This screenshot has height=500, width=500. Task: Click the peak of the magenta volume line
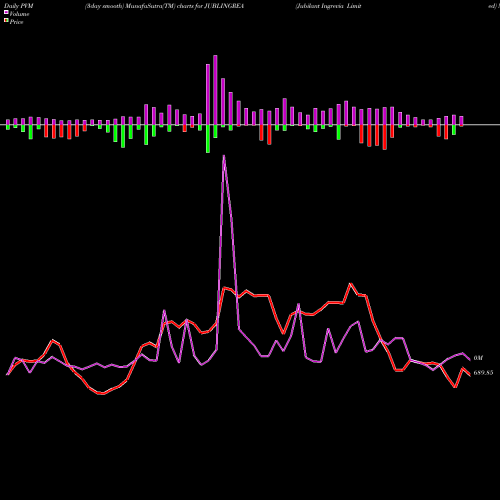[x=224, y=156]
